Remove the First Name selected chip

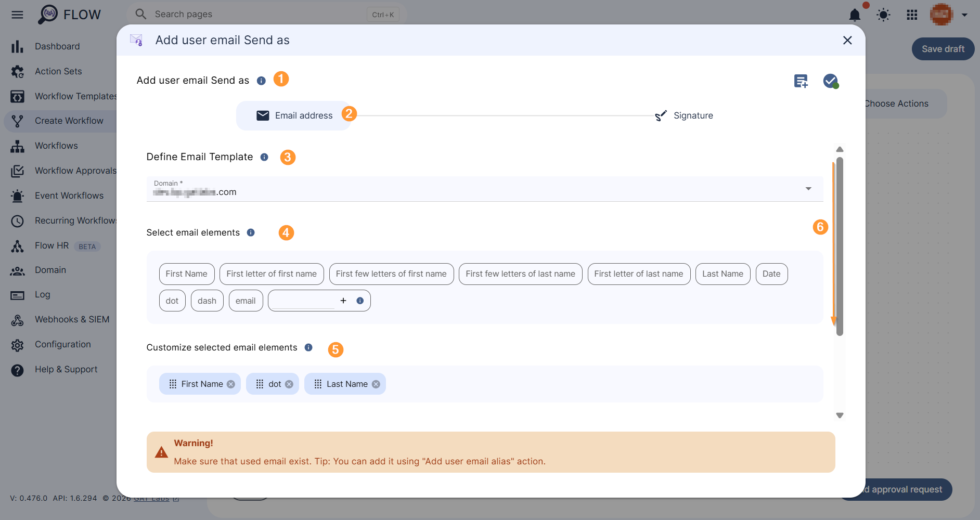pyautogui.click(x=231, y=384)
